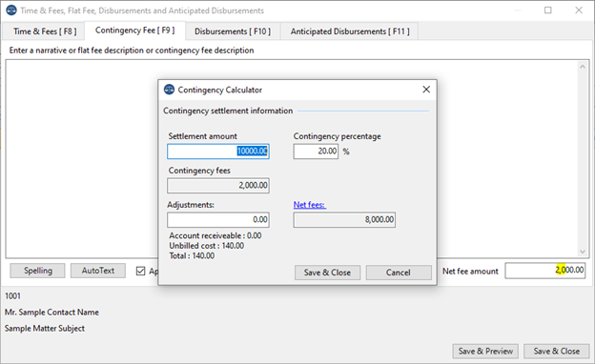Toggle the checkbox next to AutoText
The height and width of the screenshot is (364, 595).
[x=141, y=272]
